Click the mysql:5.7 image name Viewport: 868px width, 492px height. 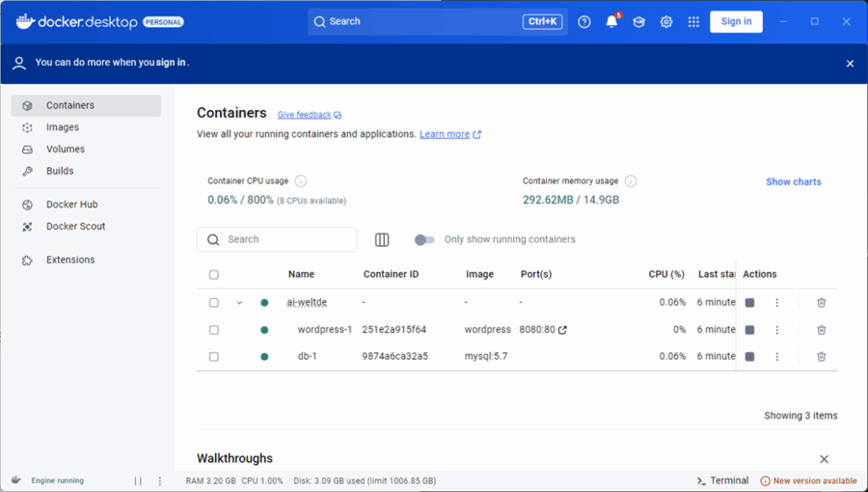click(486, 356)
